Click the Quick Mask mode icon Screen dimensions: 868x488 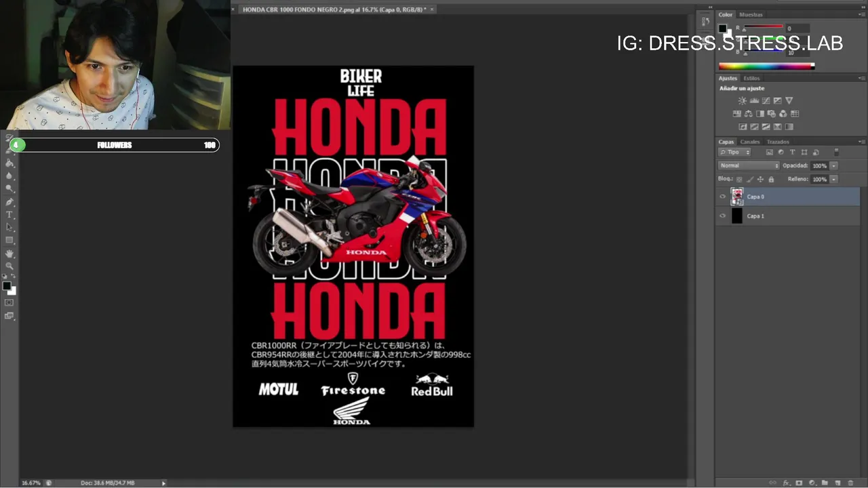tap(9, 302)
